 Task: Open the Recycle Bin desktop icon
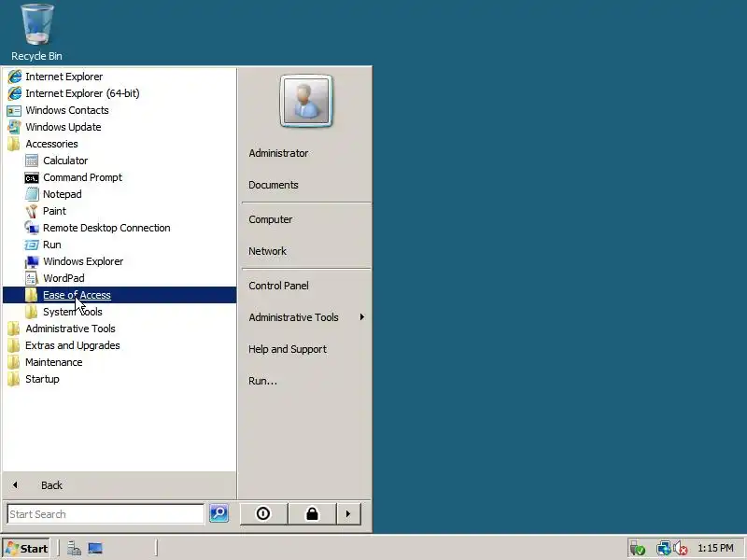click(36, 33)
